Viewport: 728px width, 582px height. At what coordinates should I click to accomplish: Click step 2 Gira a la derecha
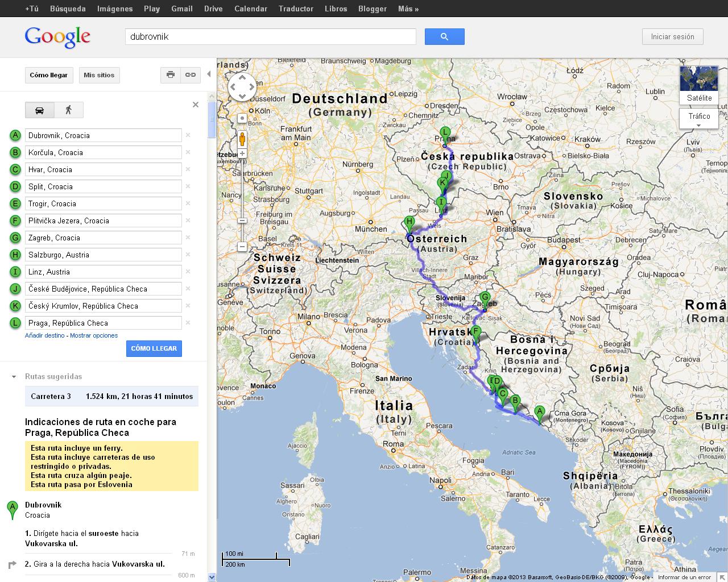(95, 564)
